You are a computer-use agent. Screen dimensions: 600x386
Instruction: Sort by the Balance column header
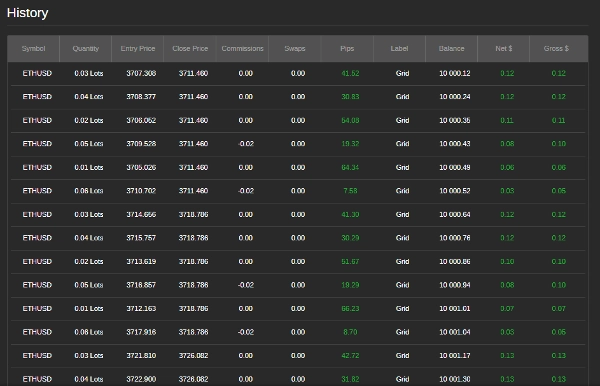point(452,49)
